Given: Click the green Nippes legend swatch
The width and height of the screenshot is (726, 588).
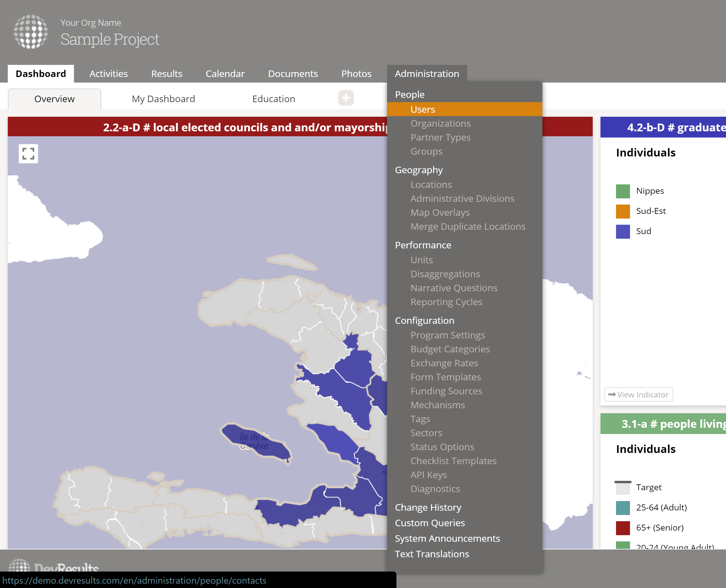Looking at the screenshot, I should pyautogui.click(x=623, y=191).
